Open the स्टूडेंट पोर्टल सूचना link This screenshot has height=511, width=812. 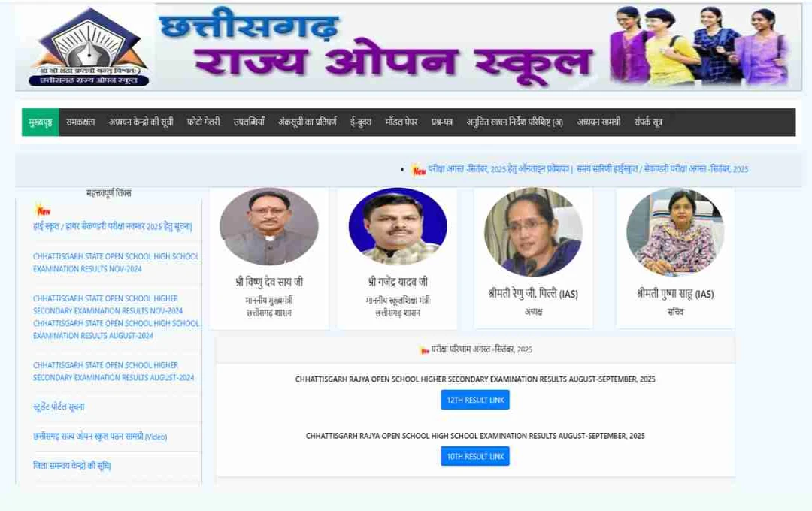[59, 407]
